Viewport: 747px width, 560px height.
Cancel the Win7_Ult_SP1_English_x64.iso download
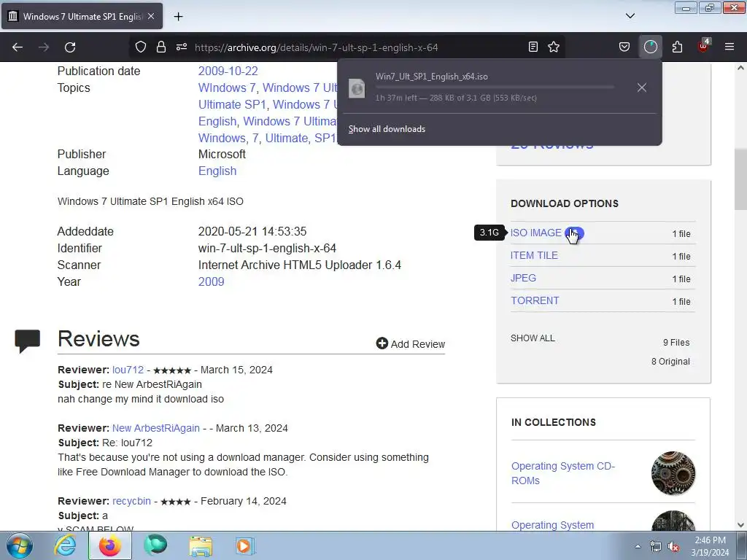coord(642,87)
